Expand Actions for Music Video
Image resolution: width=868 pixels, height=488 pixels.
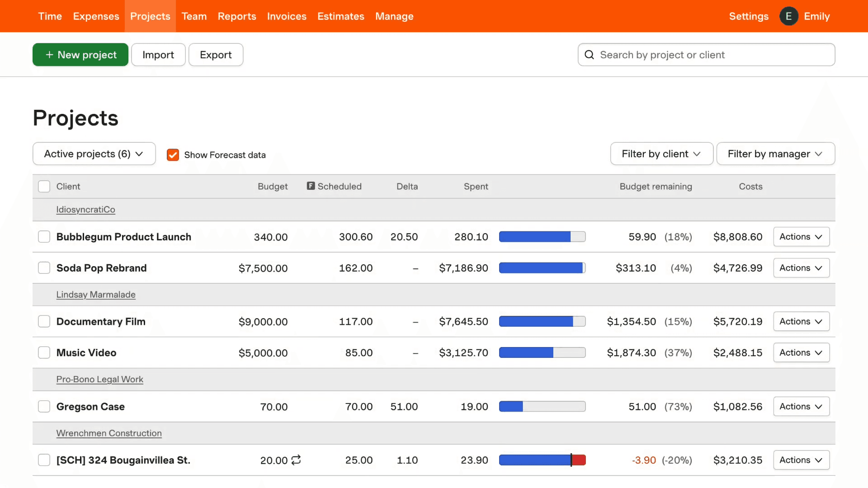click(801, 352)
